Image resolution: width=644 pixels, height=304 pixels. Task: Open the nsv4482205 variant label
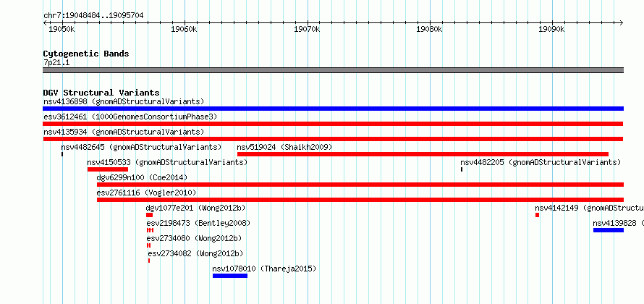541,162
